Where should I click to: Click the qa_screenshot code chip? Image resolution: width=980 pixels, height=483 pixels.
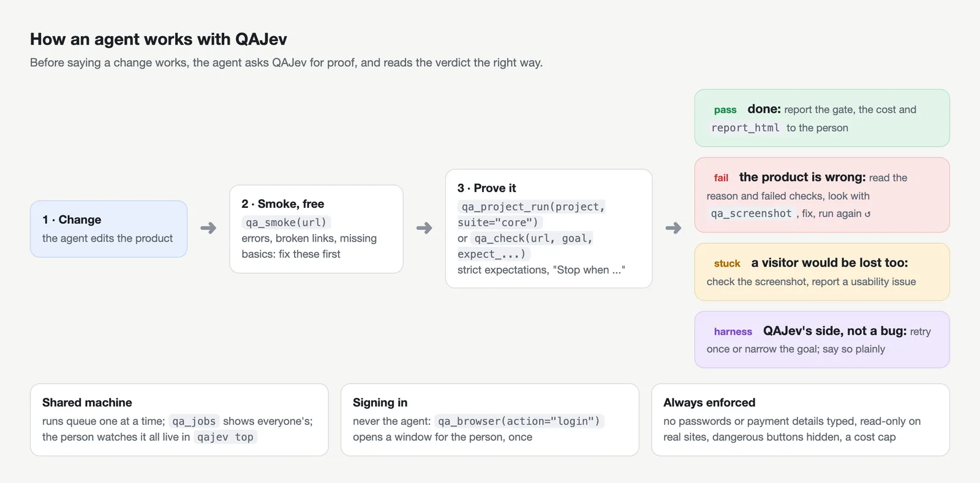(x=751, y=214)
